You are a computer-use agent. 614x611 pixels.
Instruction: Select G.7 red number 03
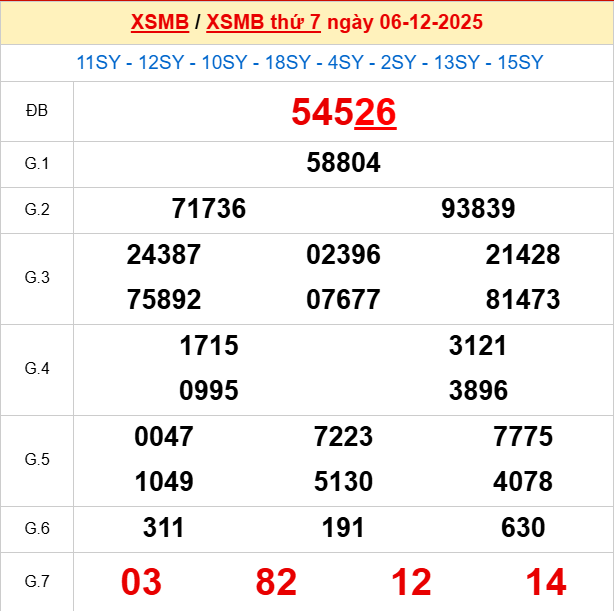point(141,582)
